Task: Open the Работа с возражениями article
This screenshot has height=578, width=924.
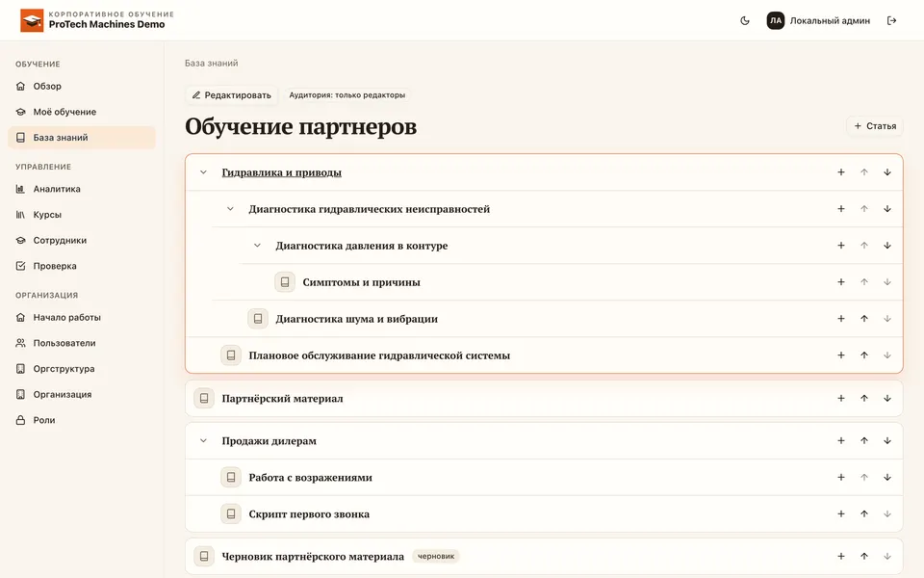Action: pyautogui.click(x=310, y=477)
